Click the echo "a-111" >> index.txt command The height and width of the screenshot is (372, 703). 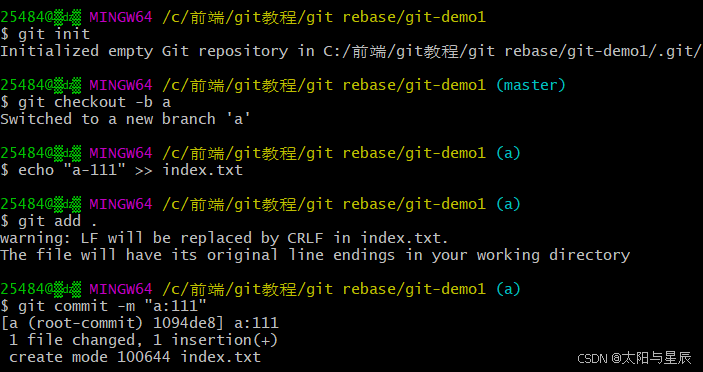122,170
